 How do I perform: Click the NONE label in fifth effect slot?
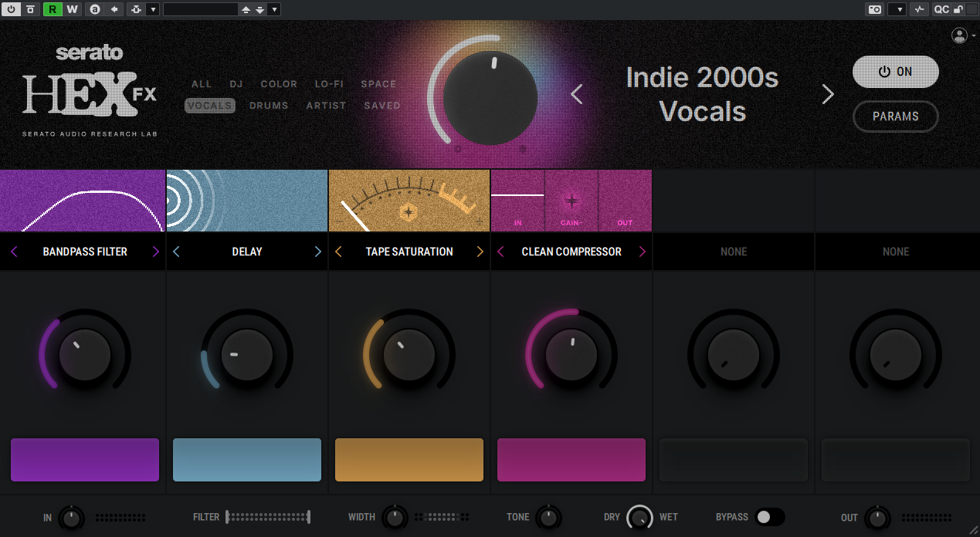734,252
